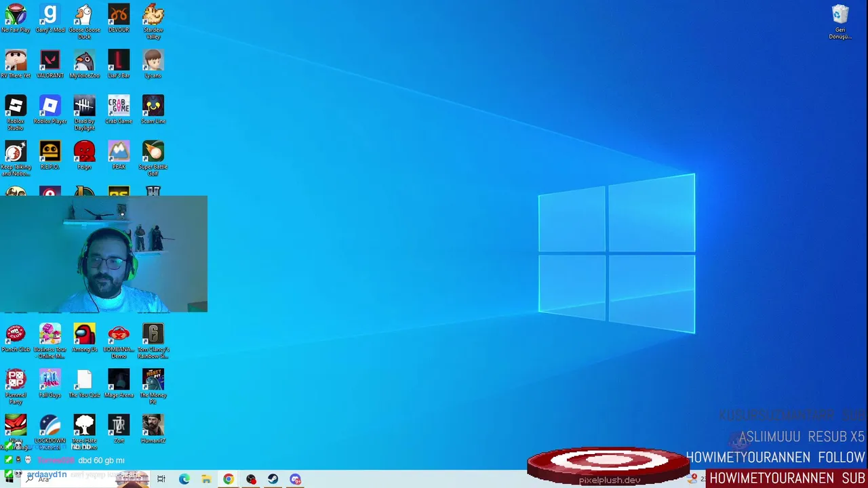
Task: Select the Zort desktop shortcut
Action: (x=119, y=429)
